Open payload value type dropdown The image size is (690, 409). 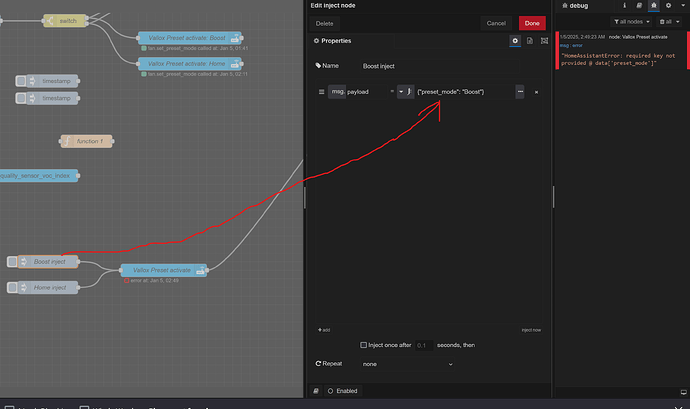click(403, 92)
